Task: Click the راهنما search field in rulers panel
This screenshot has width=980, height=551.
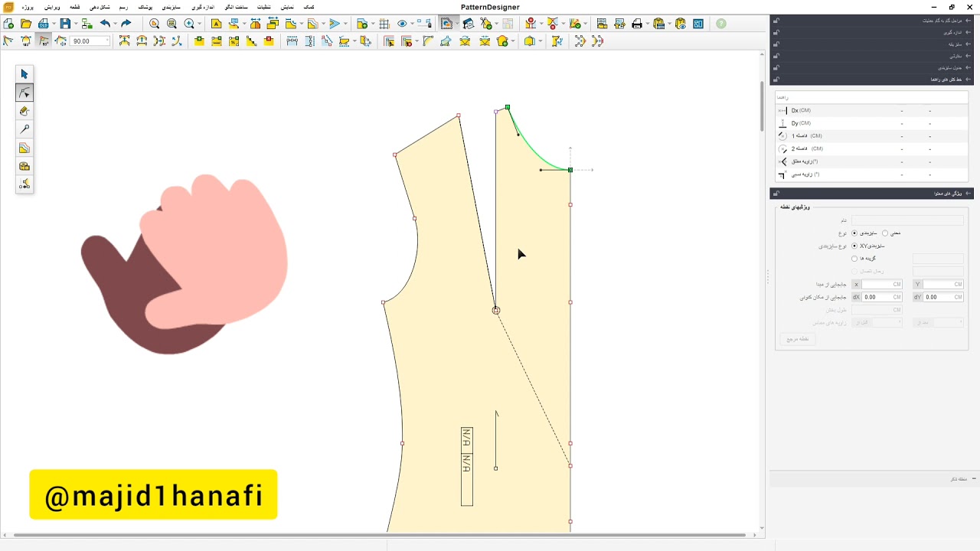Action: (871, 97)
